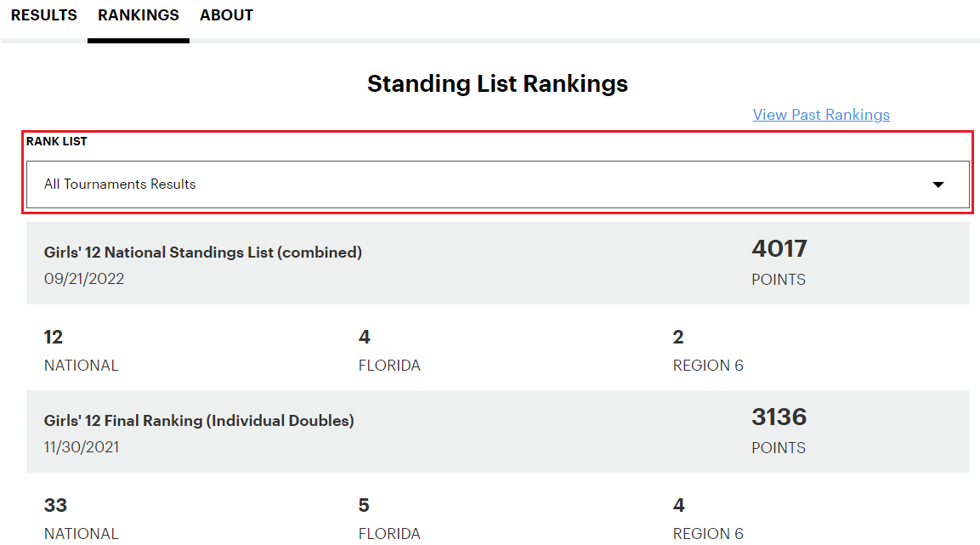980x545 pixels.
Task: Click the 4017 points value
Action: (779, 249)
